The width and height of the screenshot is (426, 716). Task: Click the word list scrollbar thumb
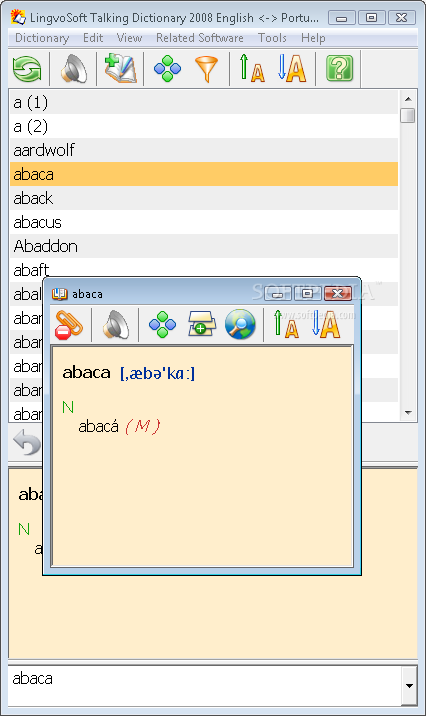pos(407,115)
